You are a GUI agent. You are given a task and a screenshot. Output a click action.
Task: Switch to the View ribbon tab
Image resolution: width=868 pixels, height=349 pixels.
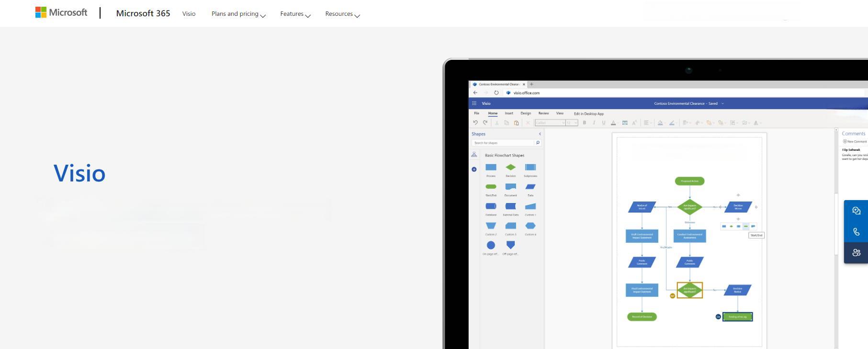560,113
